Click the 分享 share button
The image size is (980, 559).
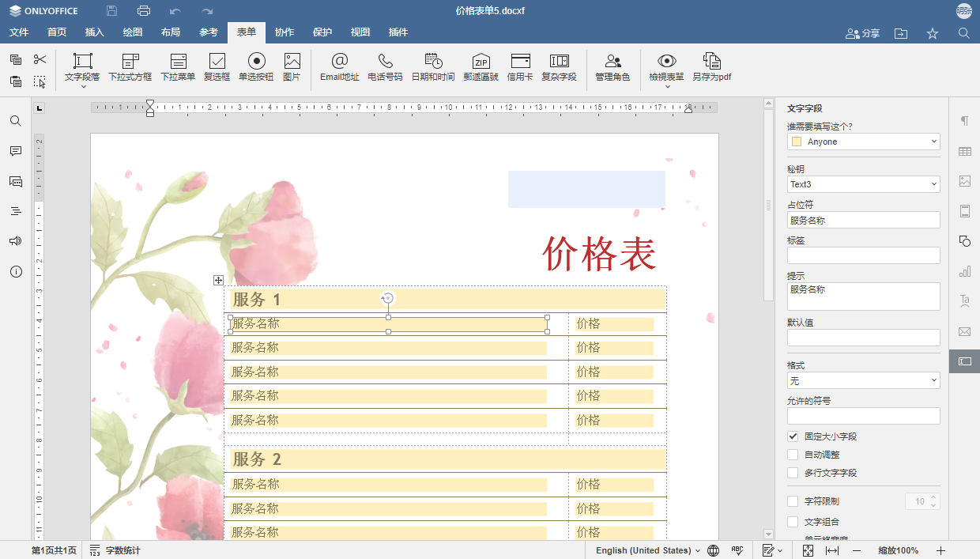[x=861, y=32]
